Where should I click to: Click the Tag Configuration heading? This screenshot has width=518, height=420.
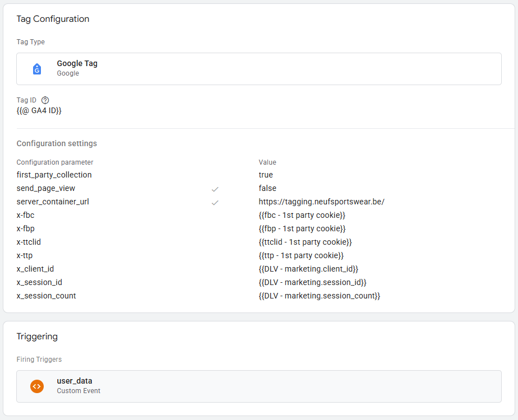click(53, 19)
